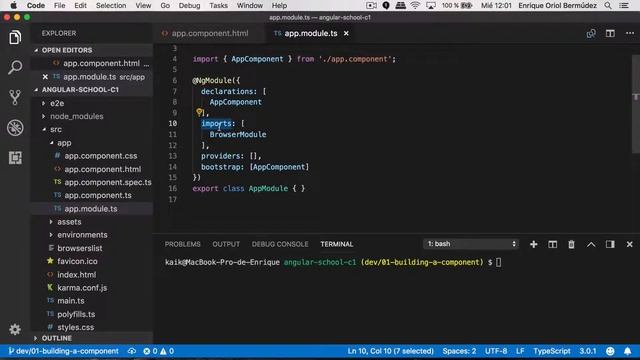Open the Selection menu
640x360 pixels.
click(x=111, y=6)
